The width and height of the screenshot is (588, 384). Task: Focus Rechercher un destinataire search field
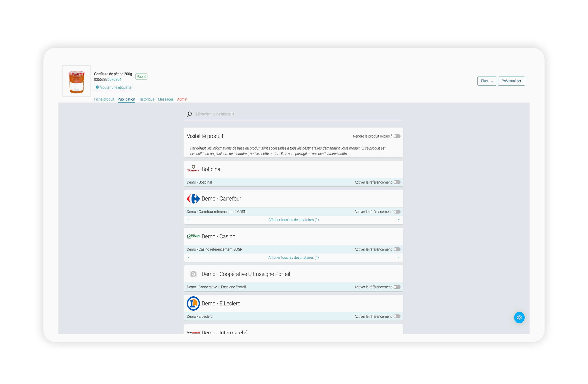point(294,114)
